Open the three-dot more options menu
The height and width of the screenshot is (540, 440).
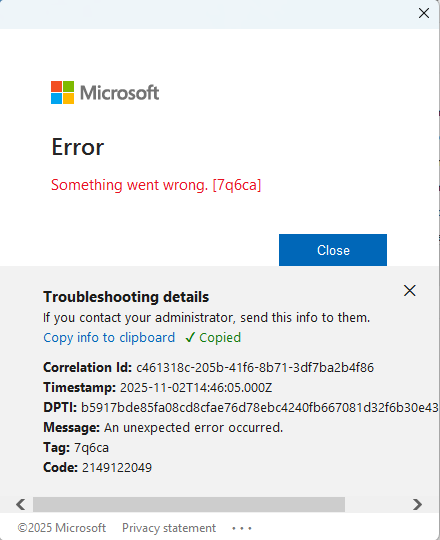pyautogui.click(x=242, y=528)
